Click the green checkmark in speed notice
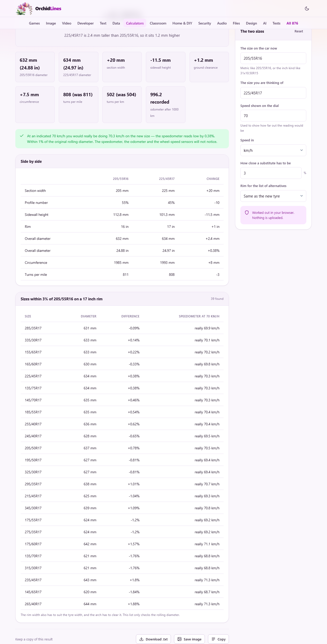Viewport: 327px width, 644px height. (x=22, y=136)
